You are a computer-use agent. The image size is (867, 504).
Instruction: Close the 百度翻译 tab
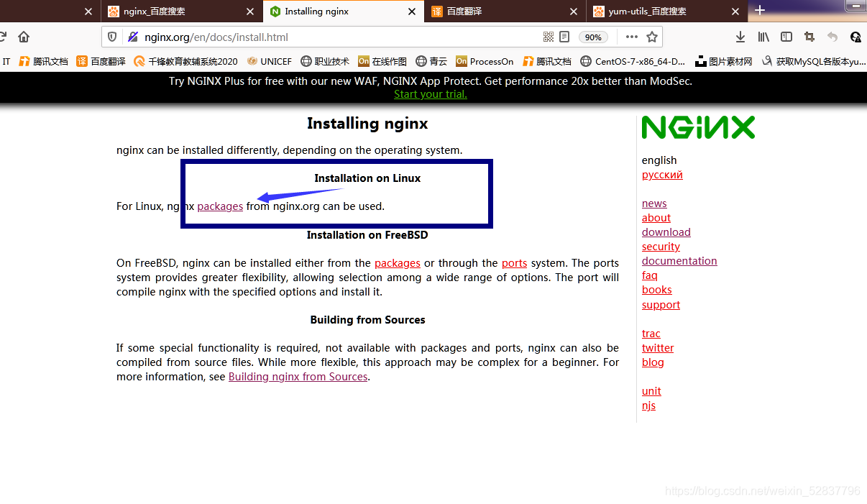[574, 12]
